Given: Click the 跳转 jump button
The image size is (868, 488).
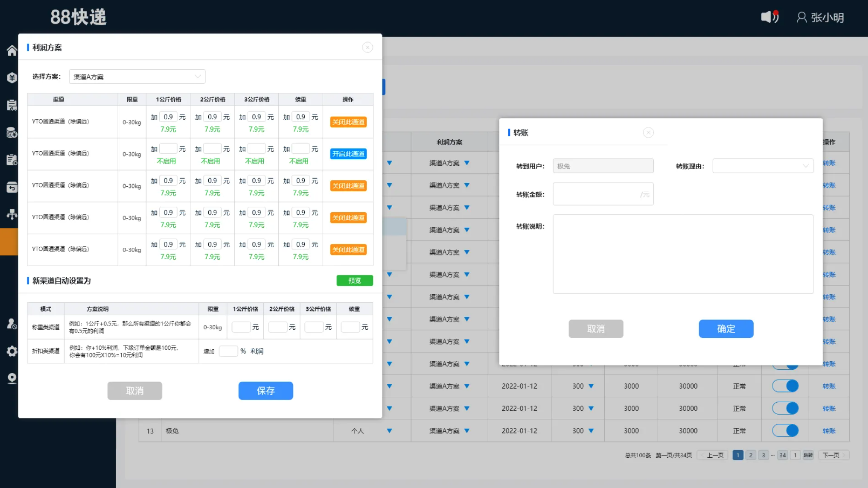Looking at the screenshot, I should tap(808, 455).
